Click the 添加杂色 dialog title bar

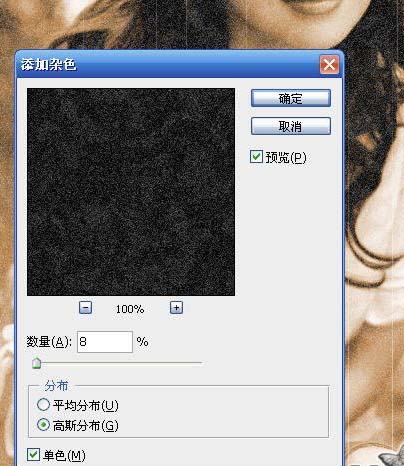(167, 65)
